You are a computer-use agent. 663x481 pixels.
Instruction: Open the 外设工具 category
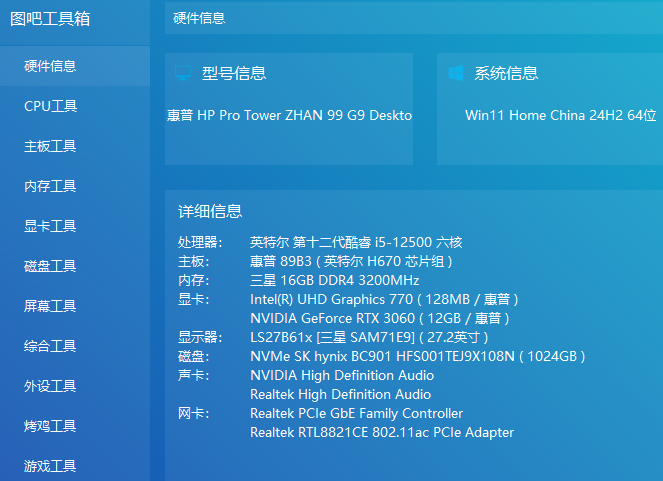(75, 386)
